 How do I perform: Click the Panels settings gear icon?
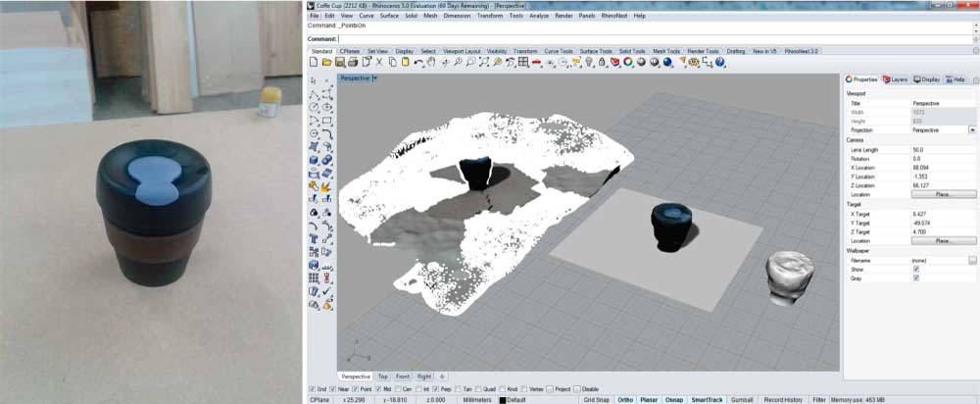coord(976,80)
